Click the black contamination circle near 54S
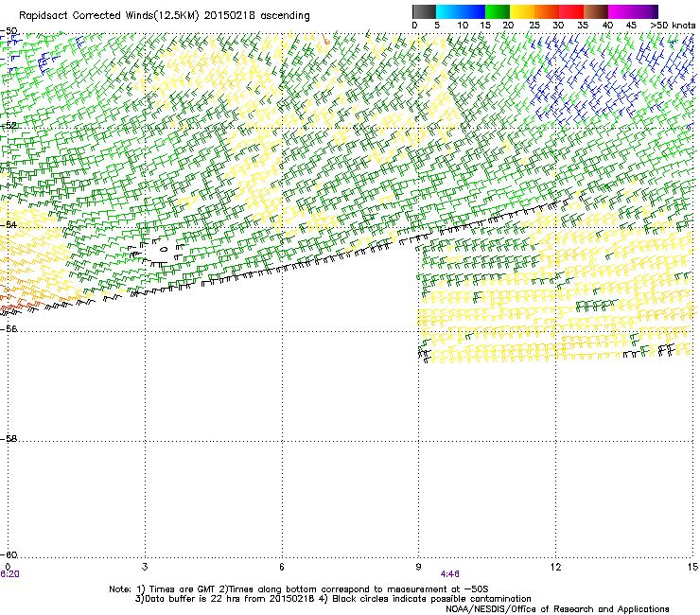This screenshot has width=700, height=615. (x=164, y=249)
